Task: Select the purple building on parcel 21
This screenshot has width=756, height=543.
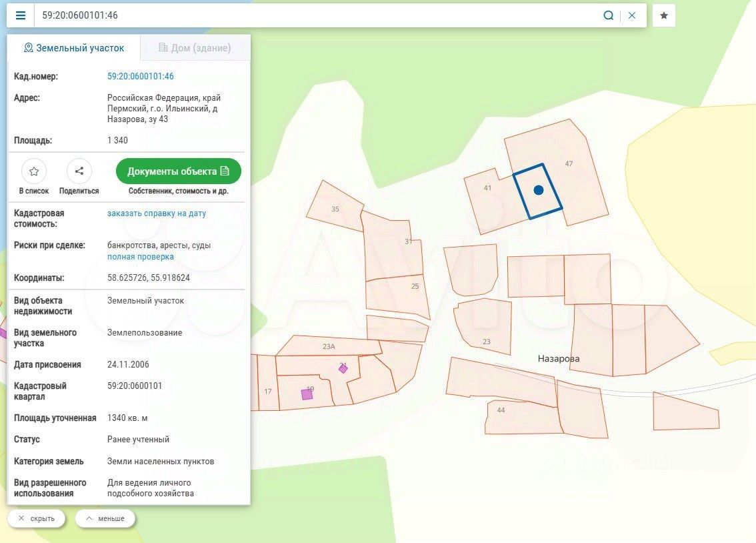Action: [x=343, y=368]
